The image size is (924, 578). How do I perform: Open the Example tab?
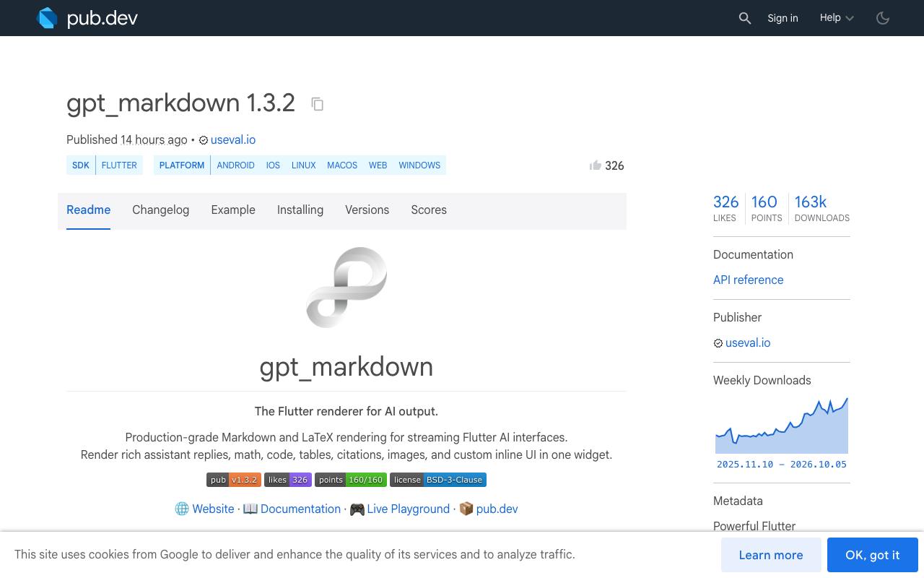(233, 210)
